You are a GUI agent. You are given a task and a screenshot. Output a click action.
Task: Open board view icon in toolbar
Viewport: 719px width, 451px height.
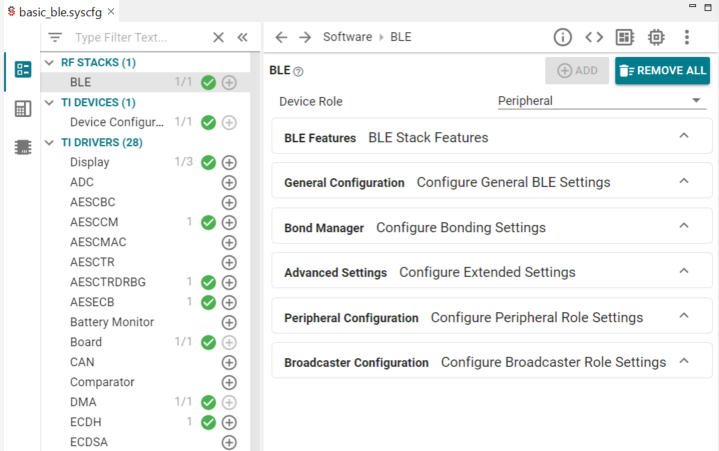click(625, 37)
